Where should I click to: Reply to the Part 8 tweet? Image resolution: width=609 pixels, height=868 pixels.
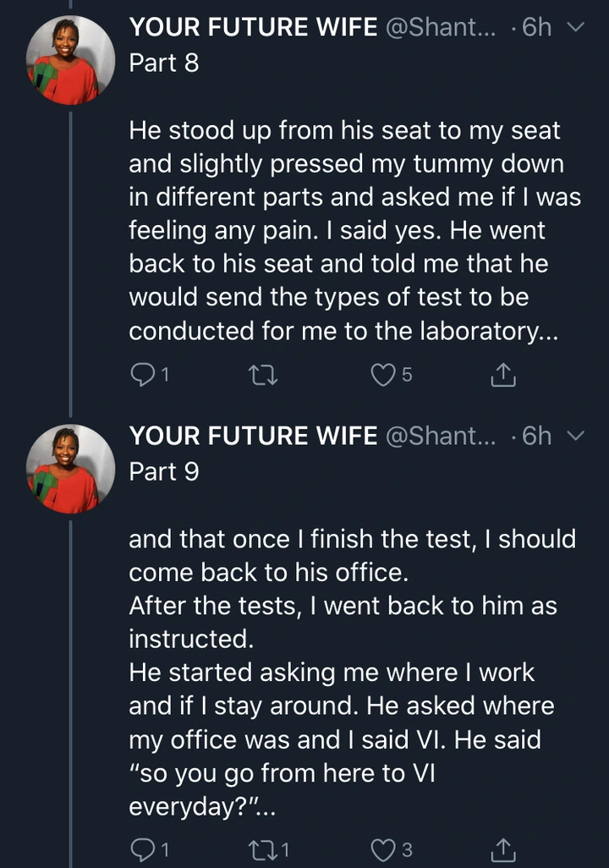[141, 373]
